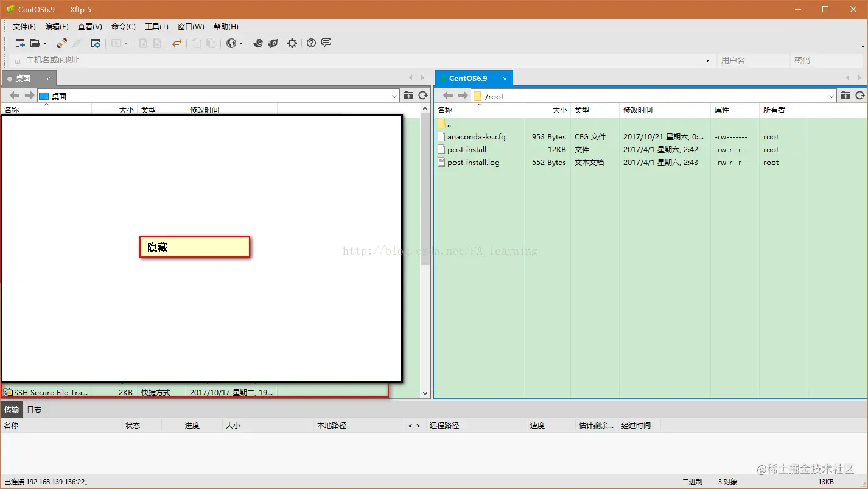This screenshot has height=489, width=868.
Task: Click Back arrow in remote /root pane
Action: 449,96
